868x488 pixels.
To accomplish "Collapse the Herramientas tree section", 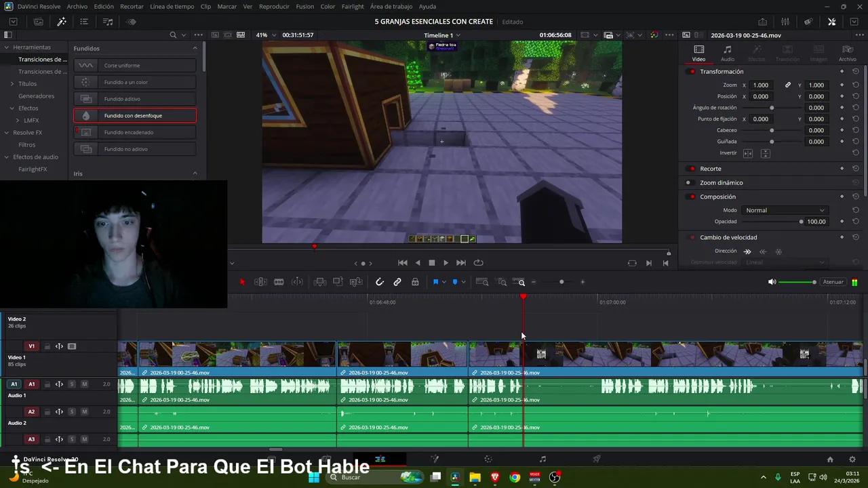I will (x=6, y=47).
